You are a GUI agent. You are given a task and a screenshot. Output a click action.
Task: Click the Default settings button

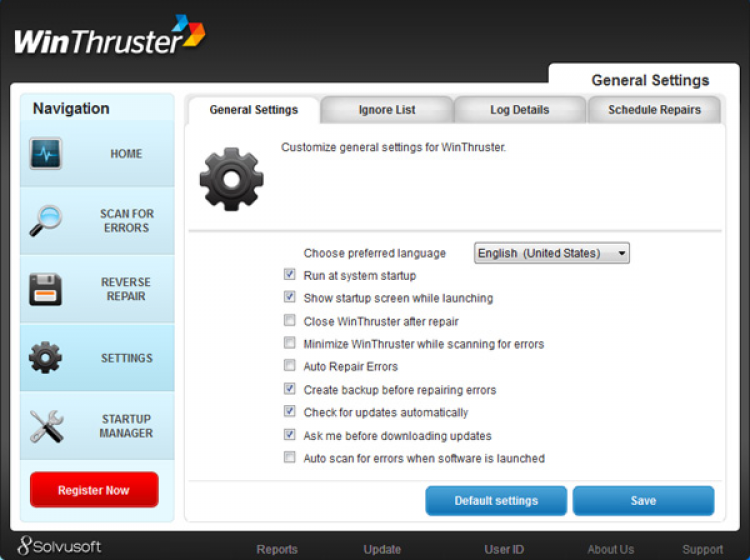[496, 501]
